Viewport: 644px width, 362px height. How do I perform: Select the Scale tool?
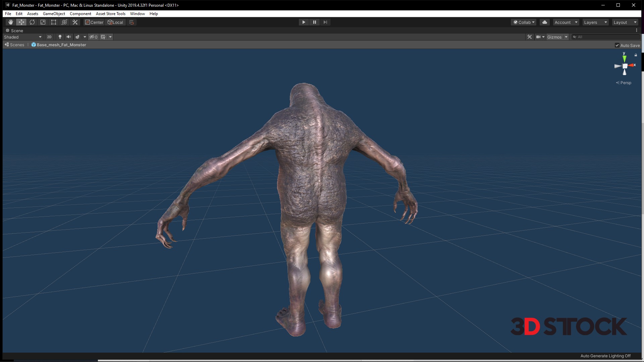coord(43,22)
